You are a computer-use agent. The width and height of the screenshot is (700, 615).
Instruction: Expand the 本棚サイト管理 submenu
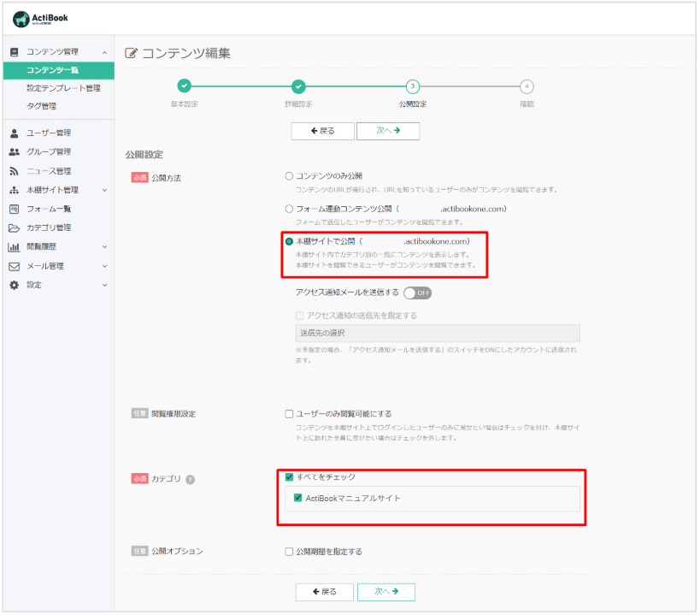[x=104, y=190]
